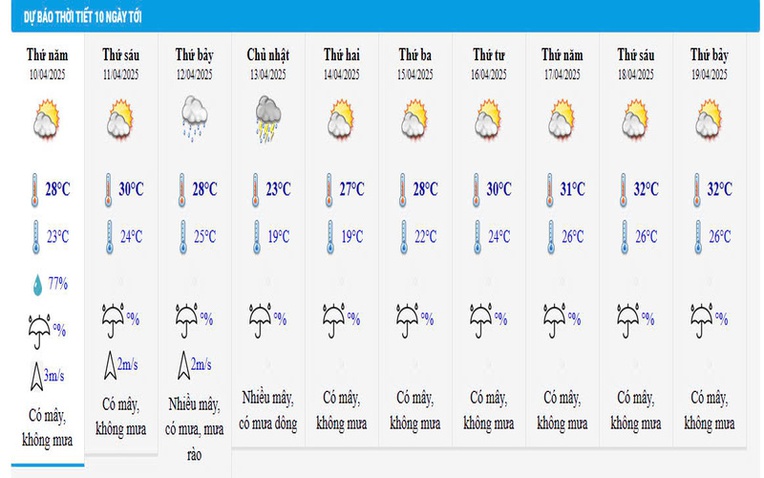Click the 'Nhiều mây, có mưa dông' description
Image resolution: width=764 pixels, height=478 pixels.
click(x=268, y=411)
